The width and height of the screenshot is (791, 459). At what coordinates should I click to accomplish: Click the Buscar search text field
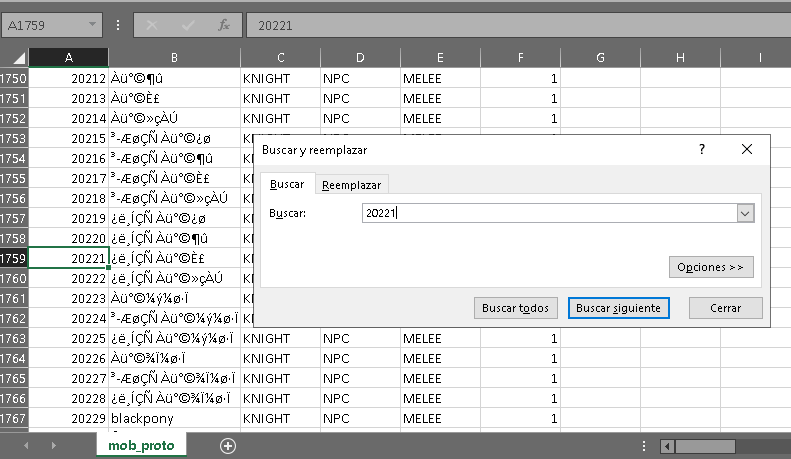pos(549,213)
